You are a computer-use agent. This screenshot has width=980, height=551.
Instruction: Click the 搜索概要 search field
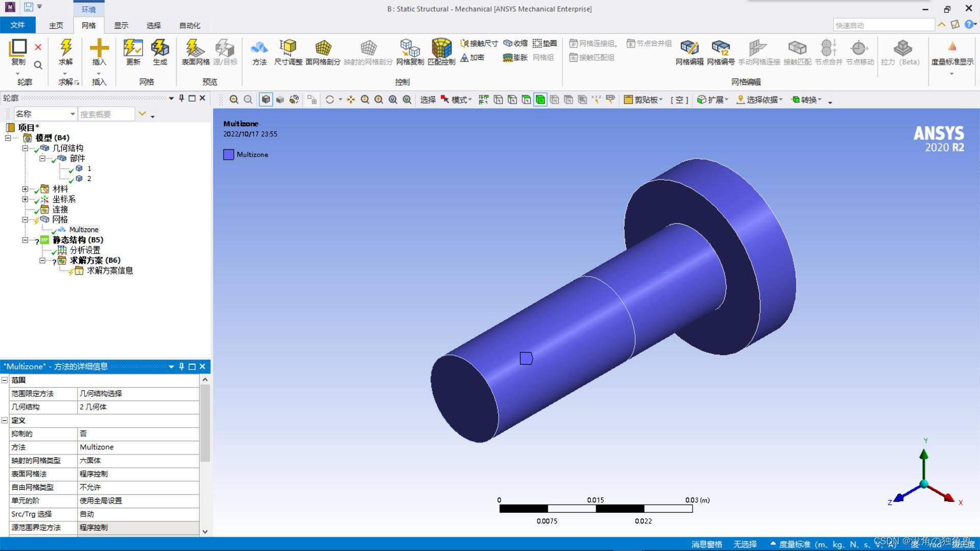106,114
